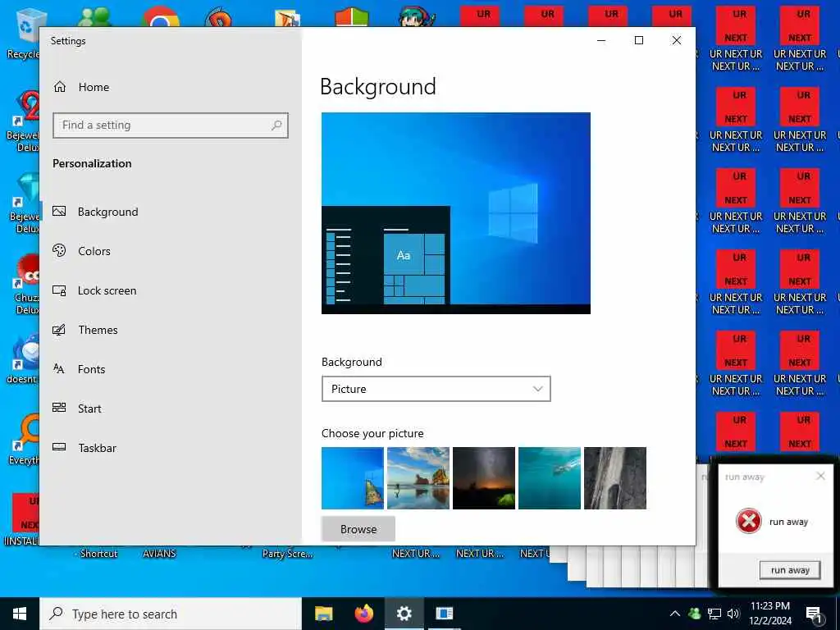Select the doesnt desktop shortcut icon
This screenshot has width=840, height=630.
coord(25,352)
